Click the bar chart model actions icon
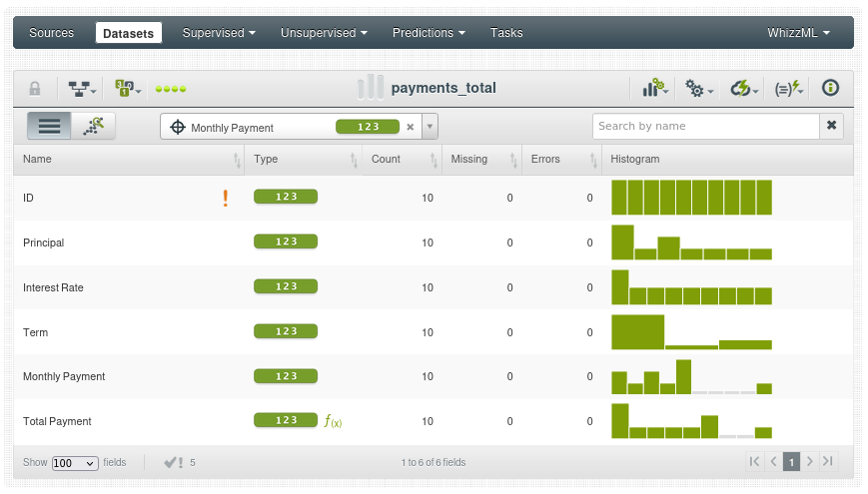Image resolution: width=868 pixels, height=494 pixels. tap(655, 89)
